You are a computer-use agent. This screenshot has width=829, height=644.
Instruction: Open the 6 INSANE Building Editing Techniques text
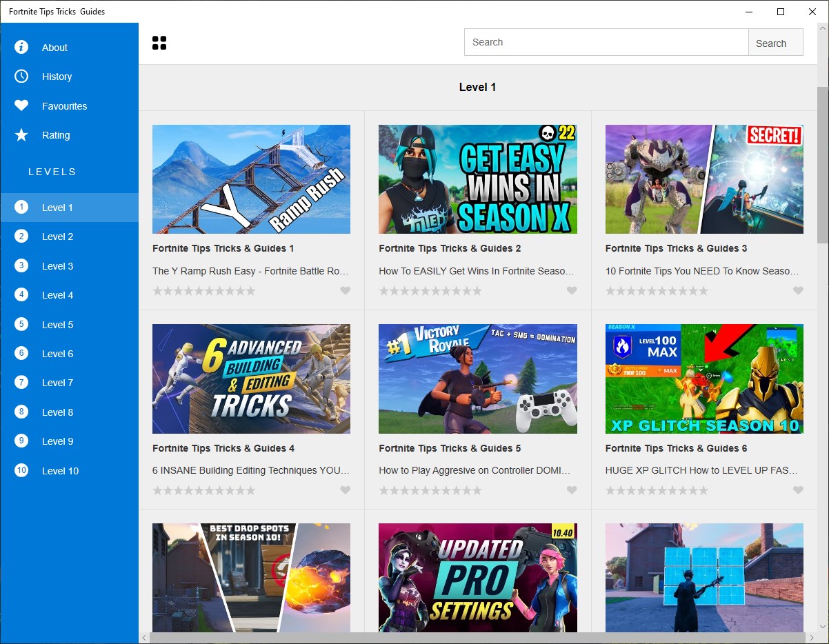251,470
